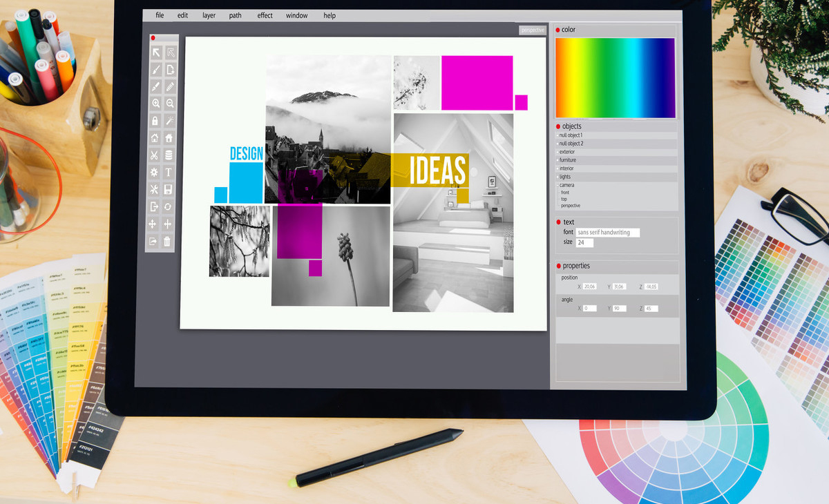Click the red dot atop the tool palette
This screenshot has width=829, height=504.
tap(153, 38)
